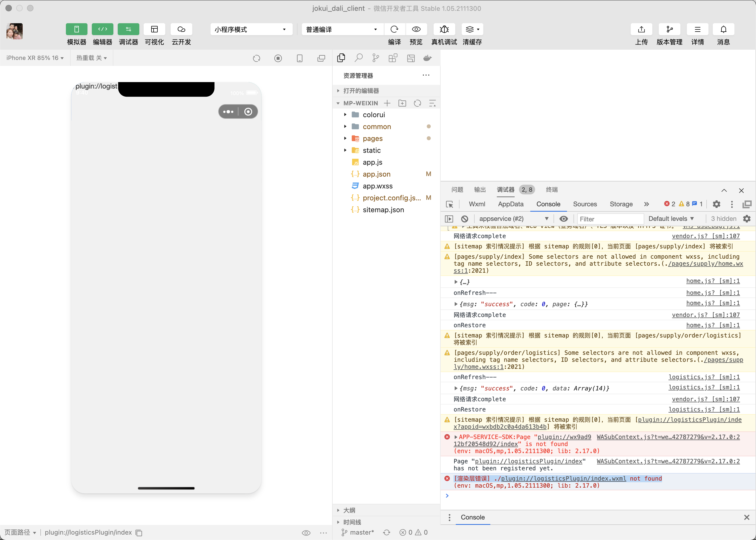Click the real-device debug bug icon
This screenshot has height=540, width=756.
[x=444, y=29]
